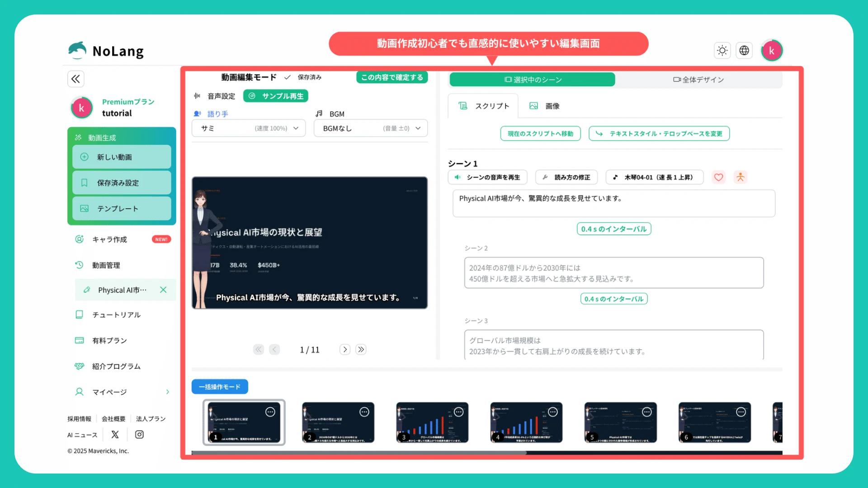Screen dimensions: 868x488
Task: Click thumbnail strip horizontal scrollbar
Action: pos(359,452)
